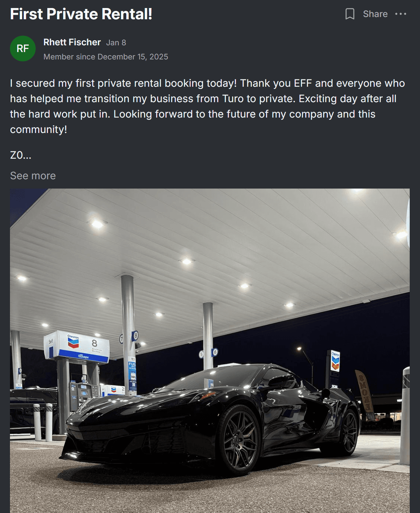Open the black Corvette photo

tap(210, 350)
